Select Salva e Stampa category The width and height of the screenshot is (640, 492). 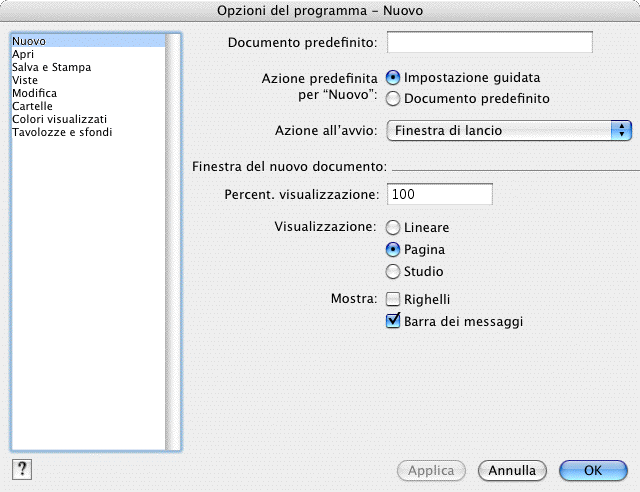coord(51,67)
